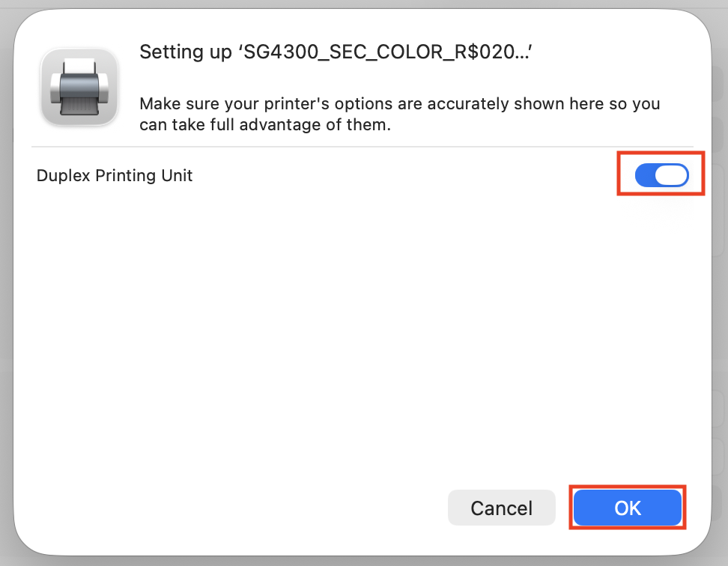The width and height of the screenshot is (728, 566).
Task: Click the 'Setting up SG4300_SEC_COLOR' title text
Action: 341,52
